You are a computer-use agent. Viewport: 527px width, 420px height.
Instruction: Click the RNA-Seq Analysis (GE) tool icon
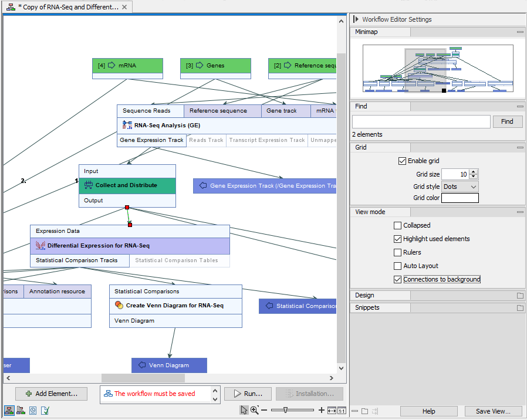pos(127,125)
